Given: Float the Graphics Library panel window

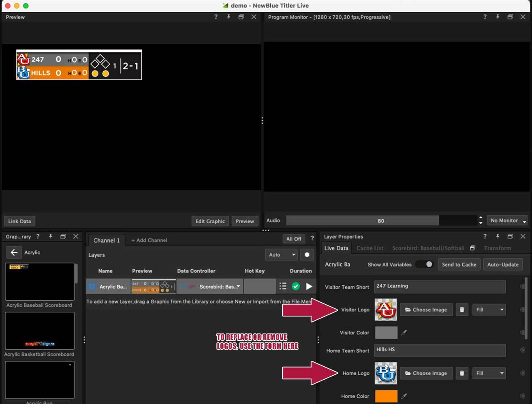Looking at the screenshot, I should [x=63, y=236].
